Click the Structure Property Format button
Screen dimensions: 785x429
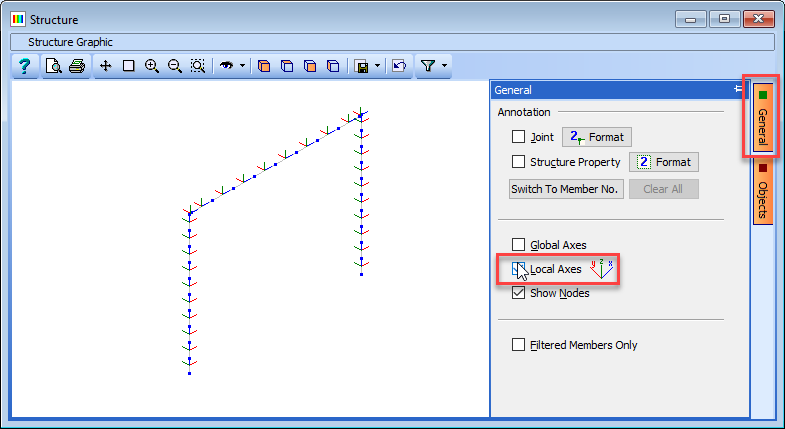tap(664, 162)
